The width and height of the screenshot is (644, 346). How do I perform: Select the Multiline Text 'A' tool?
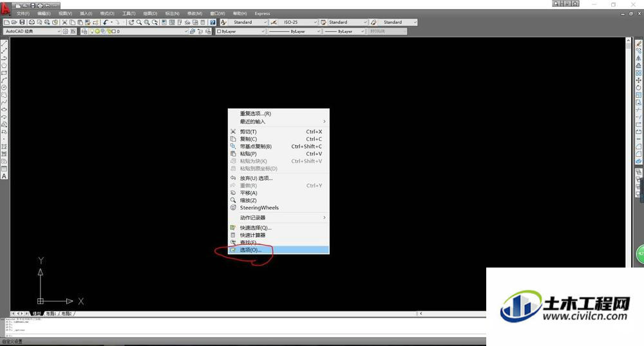point(4,176)
